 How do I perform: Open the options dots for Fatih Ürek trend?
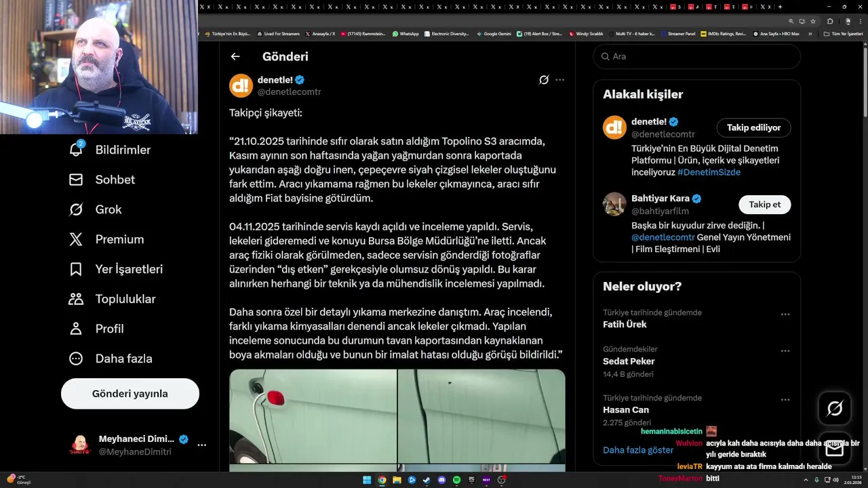coord(785,314)
